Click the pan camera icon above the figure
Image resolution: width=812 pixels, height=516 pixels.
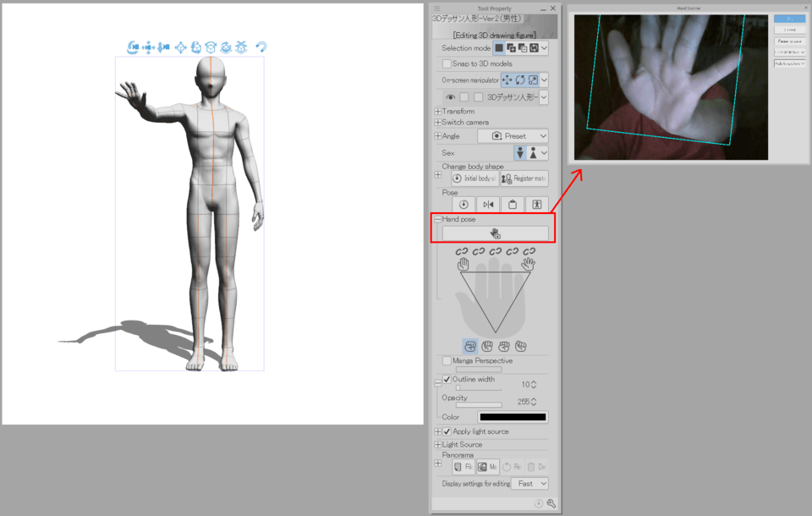[x=149, y=47]
